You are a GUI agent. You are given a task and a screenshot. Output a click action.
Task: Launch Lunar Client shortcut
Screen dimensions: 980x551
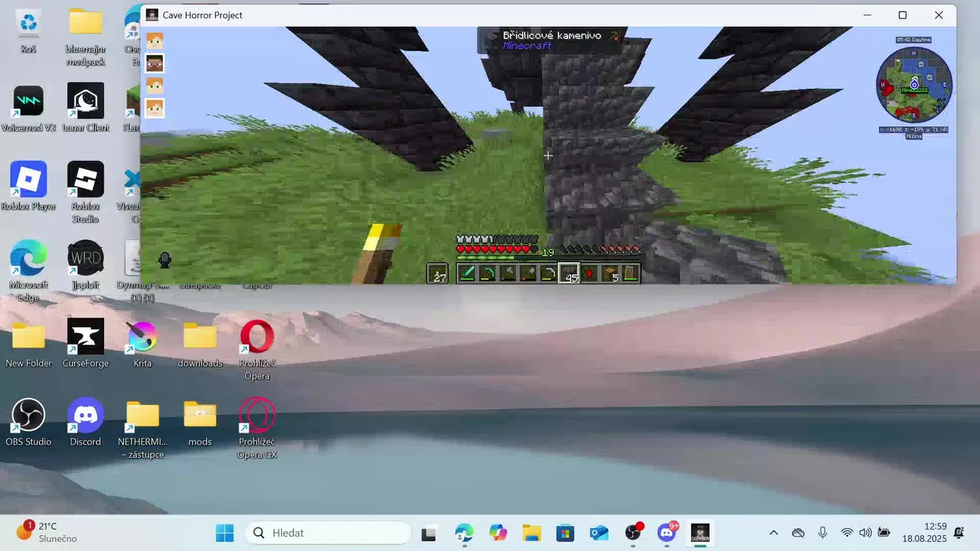(86, 109)
